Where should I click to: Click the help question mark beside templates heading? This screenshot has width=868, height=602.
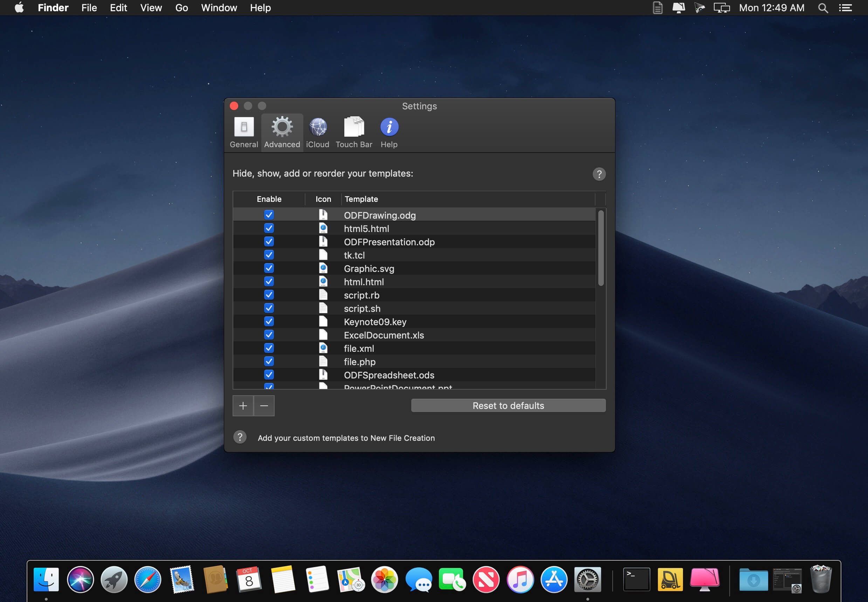(599, 174)
